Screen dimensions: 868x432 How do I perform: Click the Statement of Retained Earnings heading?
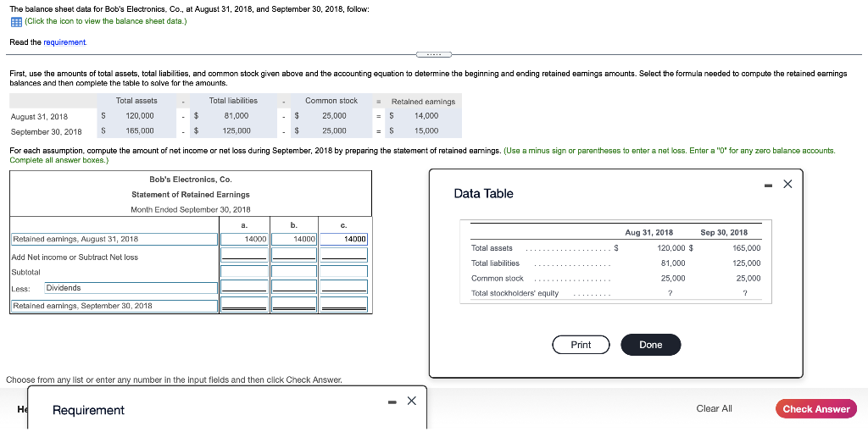pos(191,195)
